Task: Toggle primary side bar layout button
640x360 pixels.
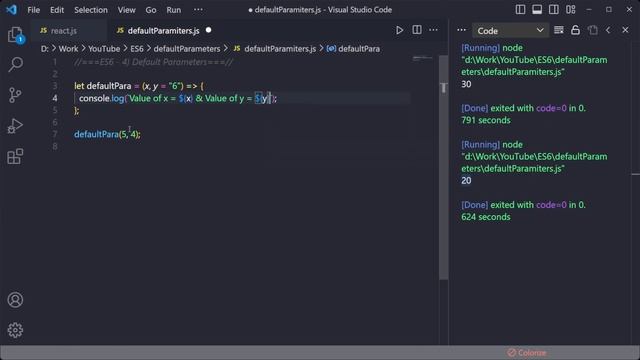Action: (x=520, y=9)
